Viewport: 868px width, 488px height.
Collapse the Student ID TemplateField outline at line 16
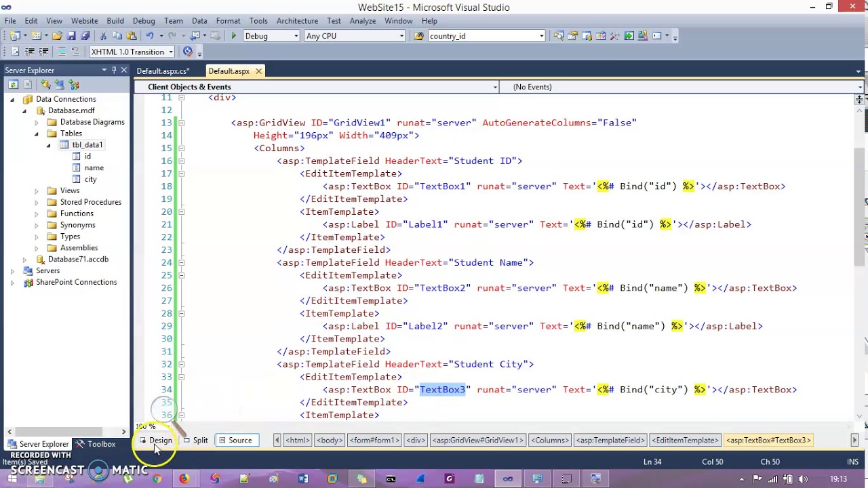[181, 161]
